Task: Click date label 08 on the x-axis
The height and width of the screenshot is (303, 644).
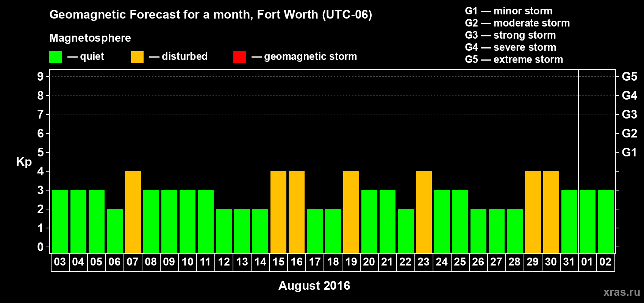Action: coord(151,262)
